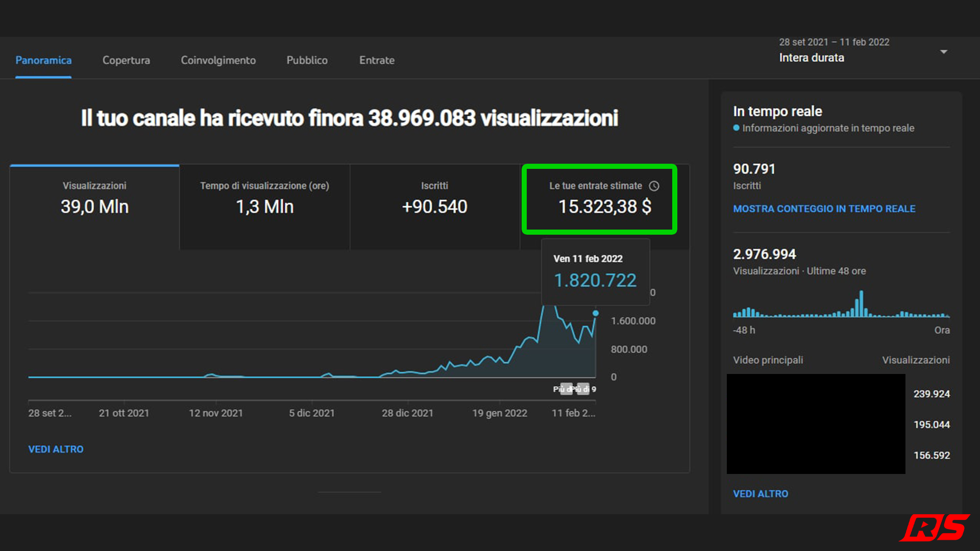Viewport: 980px width, 551px height.
Task: Click the 90.791 Iscritti realtime count
Action: tap(754, 169)
